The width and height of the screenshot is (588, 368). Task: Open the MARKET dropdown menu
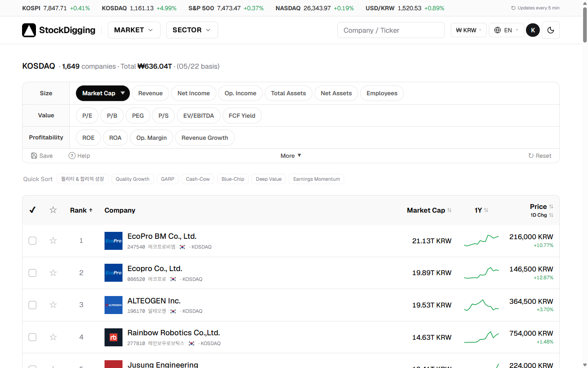(134, 30)
